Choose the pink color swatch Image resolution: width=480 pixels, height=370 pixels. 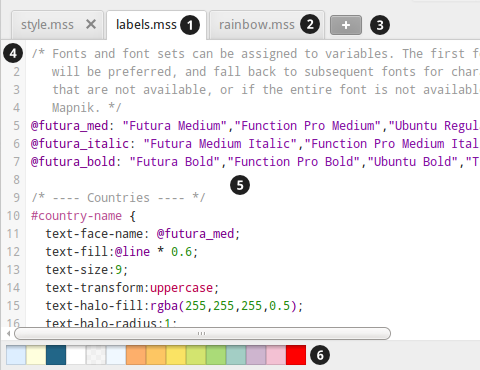pos(276,355)
